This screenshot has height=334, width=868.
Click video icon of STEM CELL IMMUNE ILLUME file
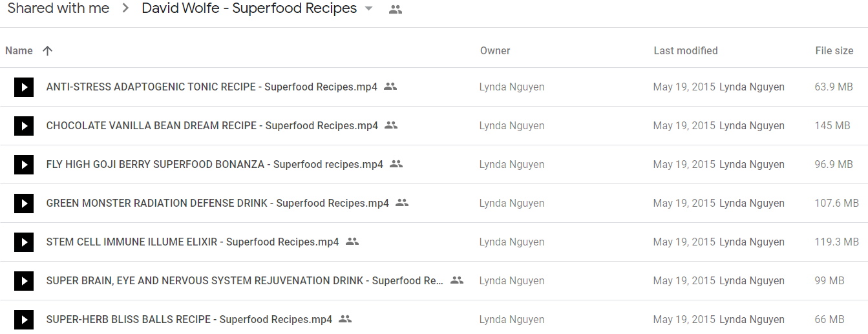[x=24, y=242]
